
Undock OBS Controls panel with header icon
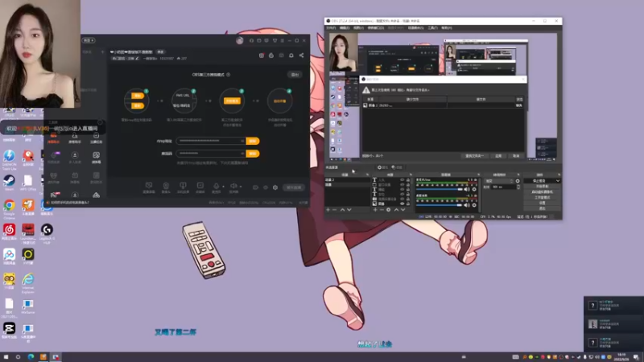tap(559, 175)
